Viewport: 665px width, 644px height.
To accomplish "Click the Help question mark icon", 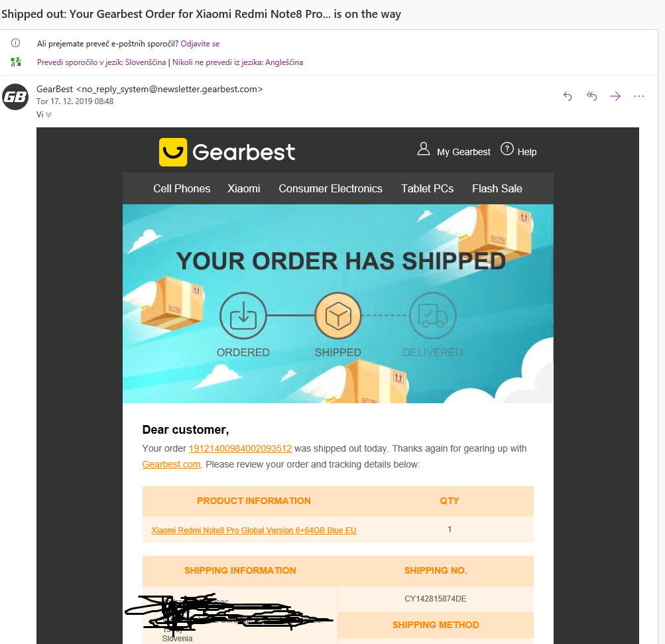I will click(507, 149).
